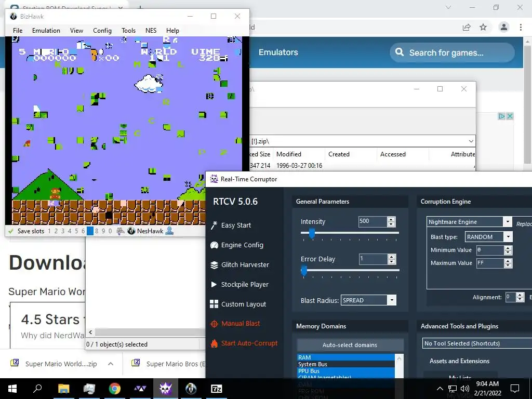Open 7-Zip from the taskbar

pos(216,389)
